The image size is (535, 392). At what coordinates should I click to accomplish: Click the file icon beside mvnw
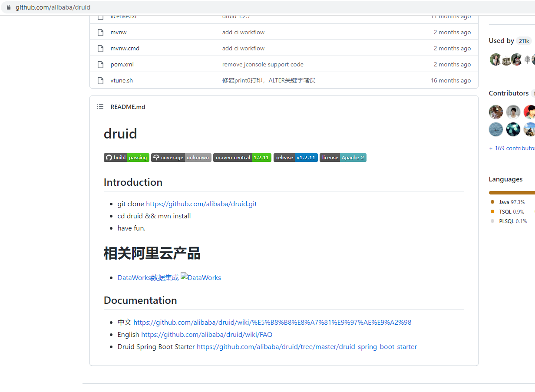tap(101, 33)
